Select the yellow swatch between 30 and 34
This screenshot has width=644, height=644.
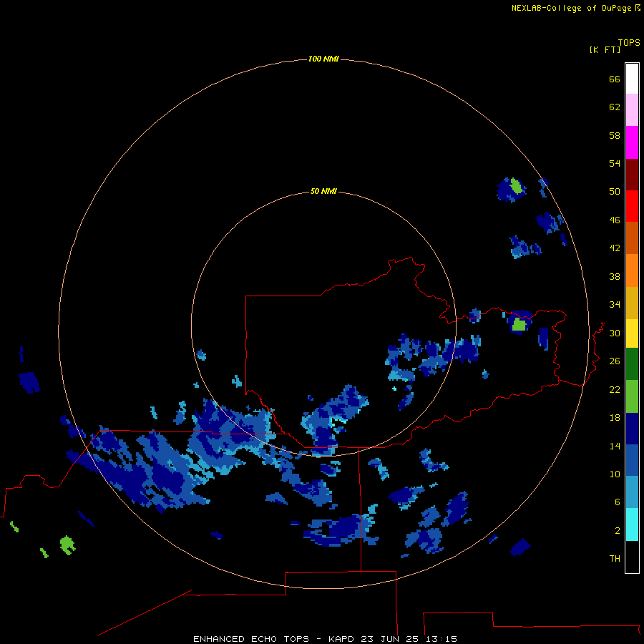pos(632,333)
